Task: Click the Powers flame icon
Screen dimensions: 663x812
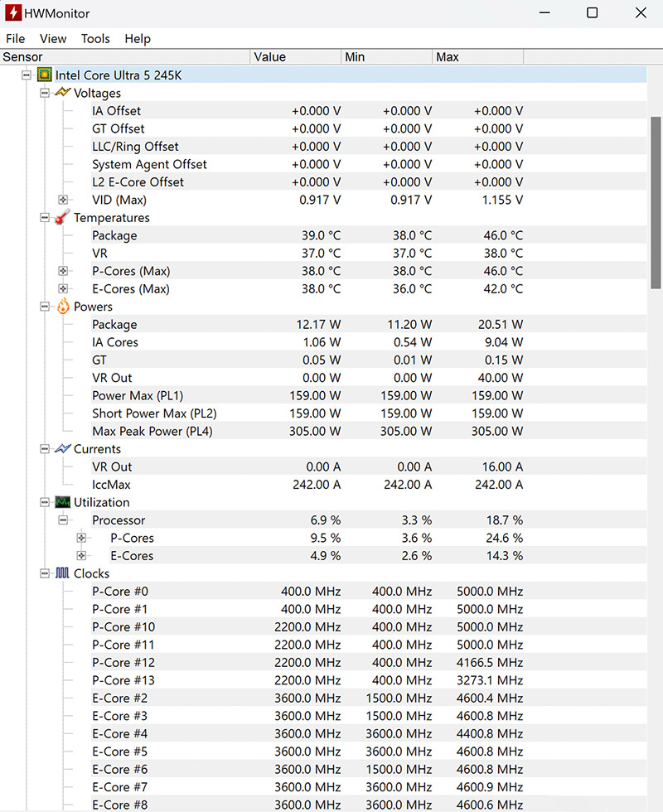Action: point(63,307)
